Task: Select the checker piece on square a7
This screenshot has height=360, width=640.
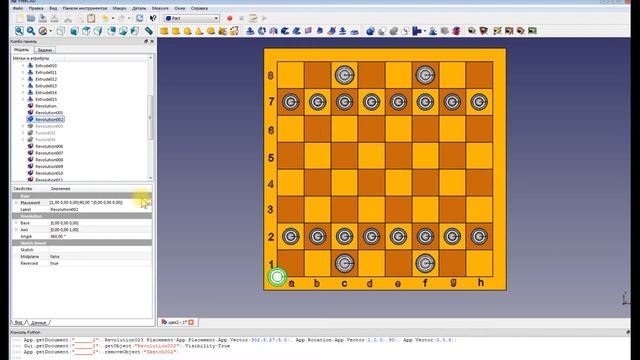Action: [x=291, y=102]
